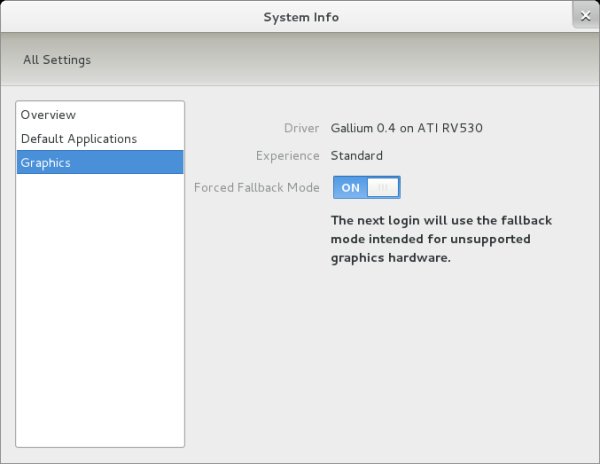Click the Forced Fallback Mode label
The height and width of the screenshot is (464, 600).
(256, 187)
